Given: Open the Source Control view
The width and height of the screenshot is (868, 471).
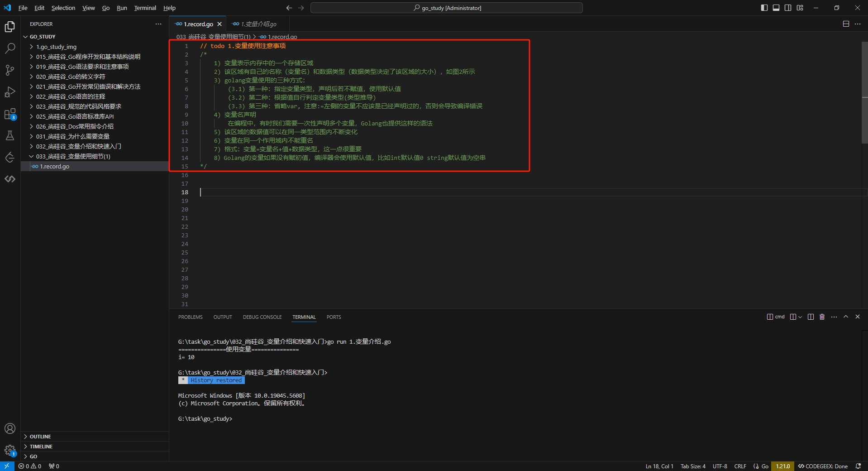Looking at the screenshot, I should click(10, 70).
